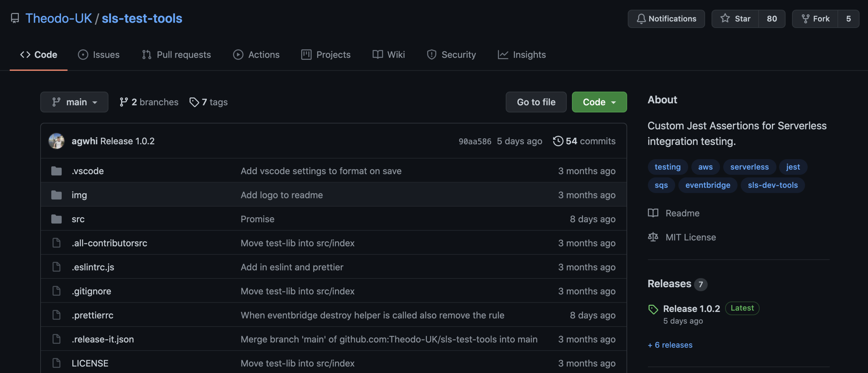The image size is (868, 373).
Task: Click the fork icon in Fork button
Action: (805, 19)
